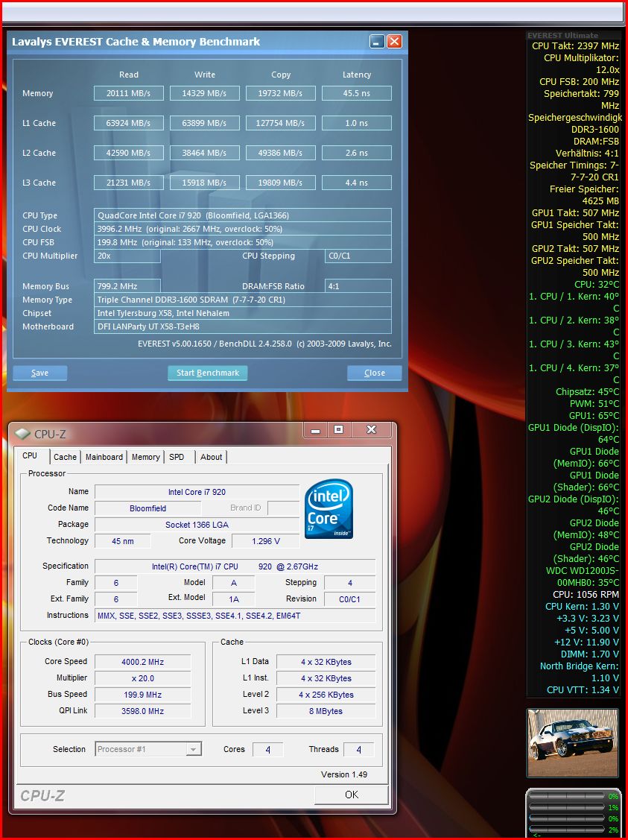Minimize the EVEREST benchmark window

click(377, 41)
